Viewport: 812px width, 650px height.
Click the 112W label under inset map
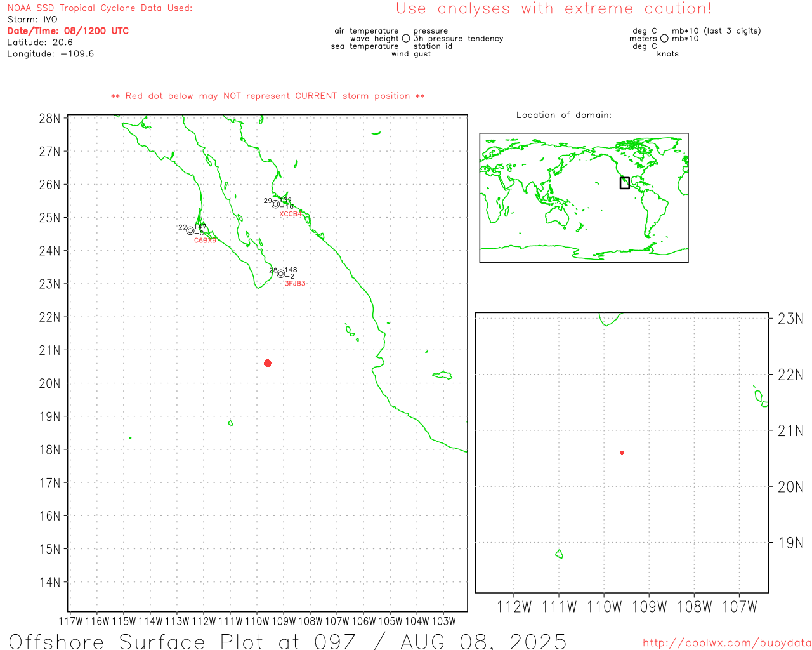tap(514, 607)
